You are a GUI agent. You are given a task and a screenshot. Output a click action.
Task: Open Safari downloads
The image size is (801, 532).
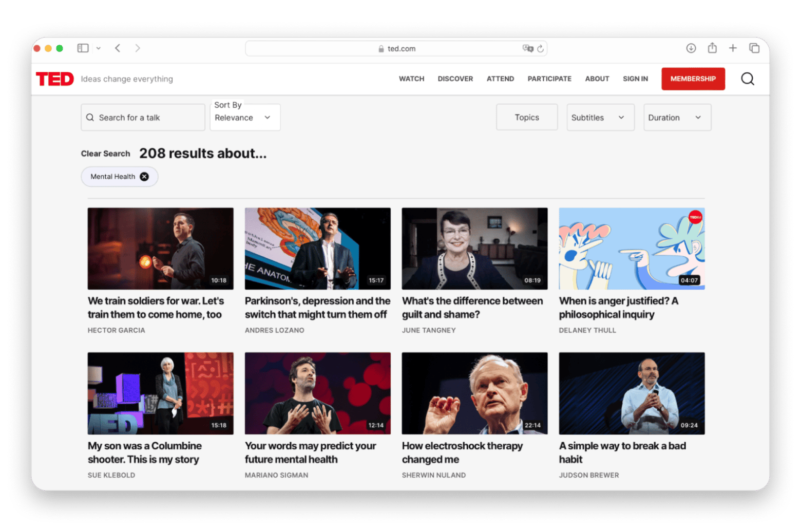point(691,48)
